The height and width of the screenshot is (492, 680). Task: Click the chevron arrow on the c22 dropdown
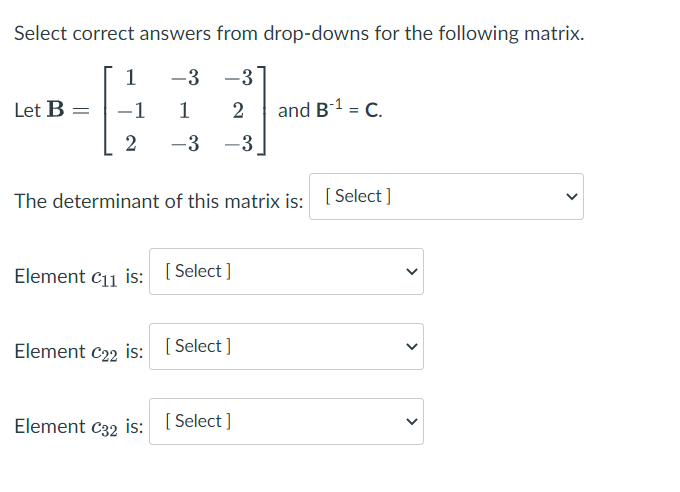(x=410, y=347)
